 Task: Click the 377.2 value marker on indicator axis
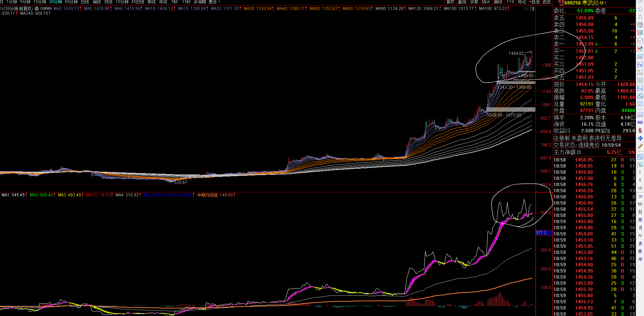point(544,233)
